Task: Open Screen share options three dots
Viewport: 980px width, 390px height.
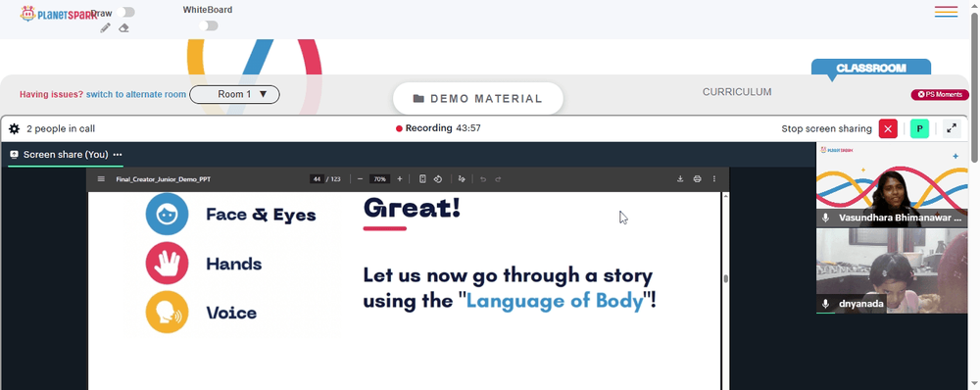Action: pos(118,155)
